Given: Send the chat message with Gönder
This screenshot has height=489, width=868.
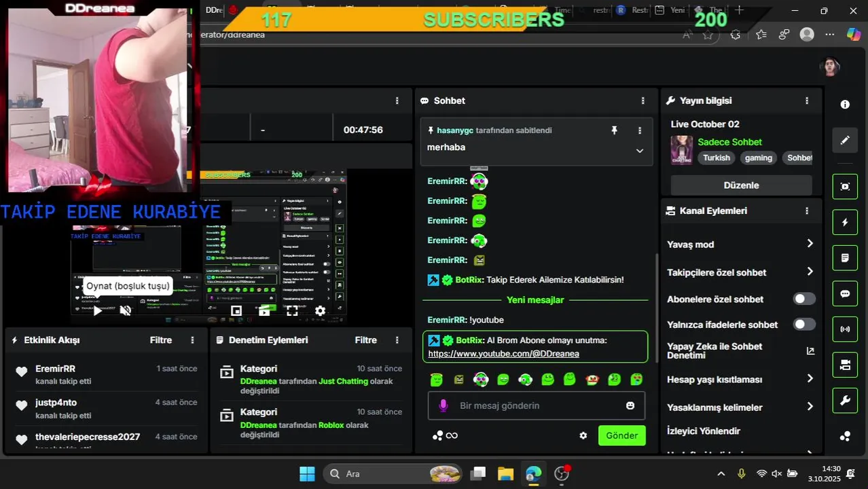Looking at the screenshot, I should pyautogui.click(x=621, y=435).
